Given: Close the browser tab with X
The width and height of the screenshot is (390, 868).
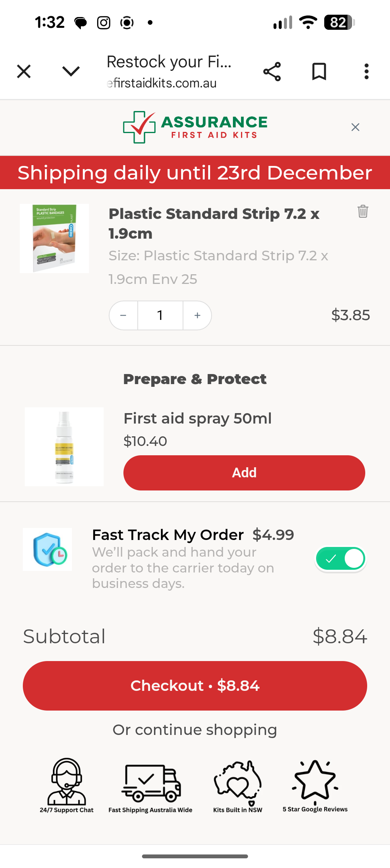Looking at the screenshot, I should [24, 72].
